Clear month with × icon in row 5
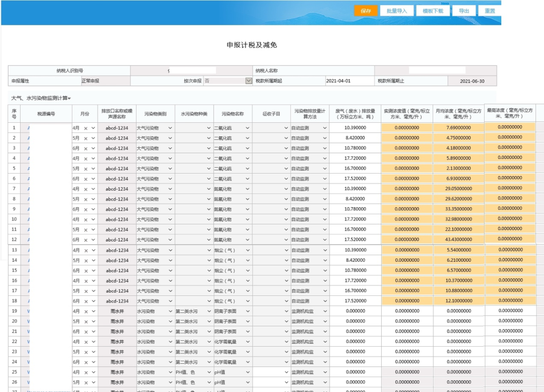 [x=86, y=169]
